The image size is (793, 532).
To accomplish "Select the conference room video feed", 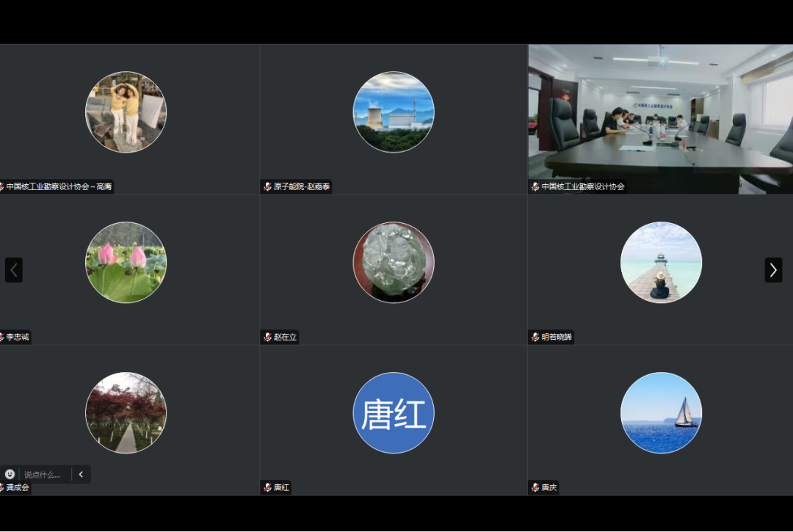I will point(660,117).
